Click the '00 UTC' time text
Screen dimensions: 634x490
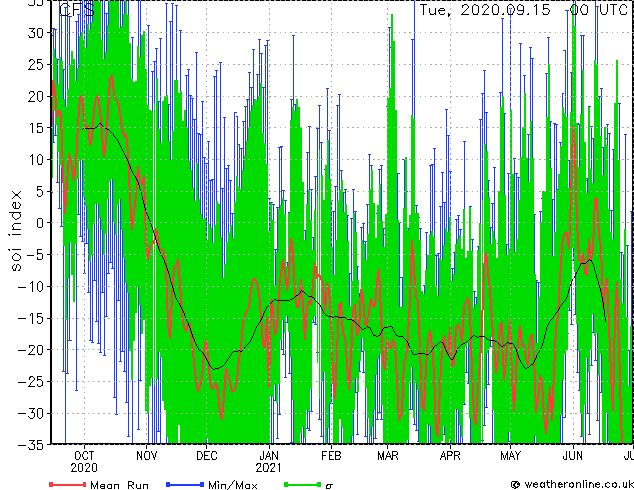point(598,10)
